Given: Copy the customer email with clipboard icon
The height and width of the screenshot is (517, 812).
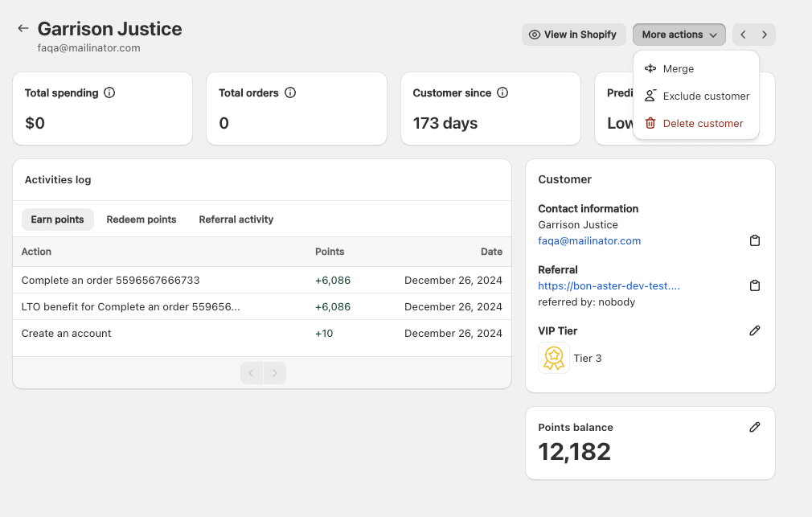Looking at the screenshot, I should pyautogui.click(x=754, y=240).
